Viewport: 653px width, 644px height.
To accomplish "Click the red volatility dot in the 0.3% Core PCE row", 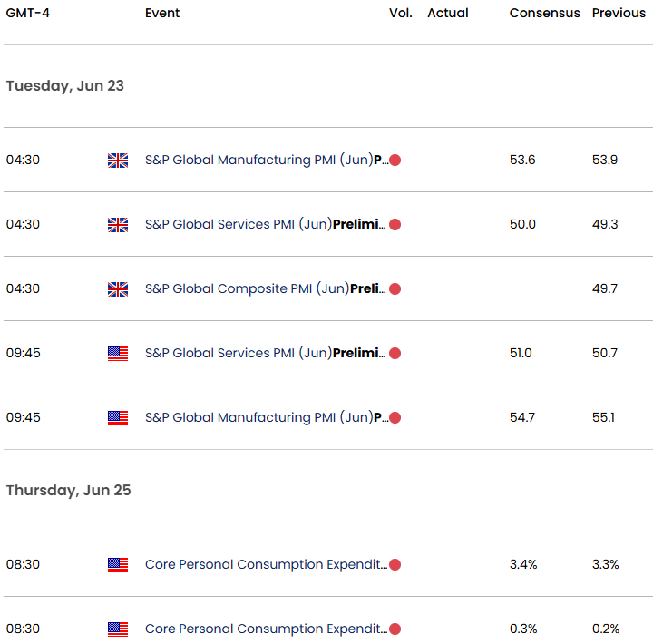I will [395, 629].
